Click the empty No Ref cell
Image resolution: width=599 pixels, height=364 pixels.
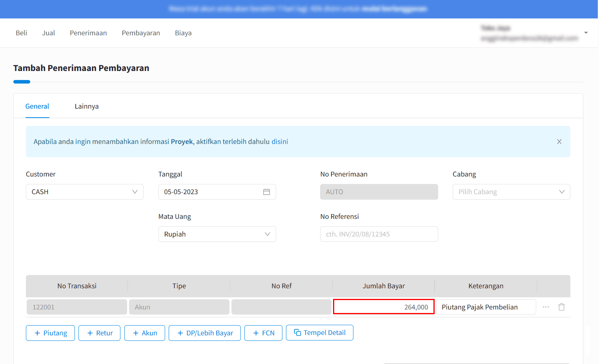(x=281, y=307)
